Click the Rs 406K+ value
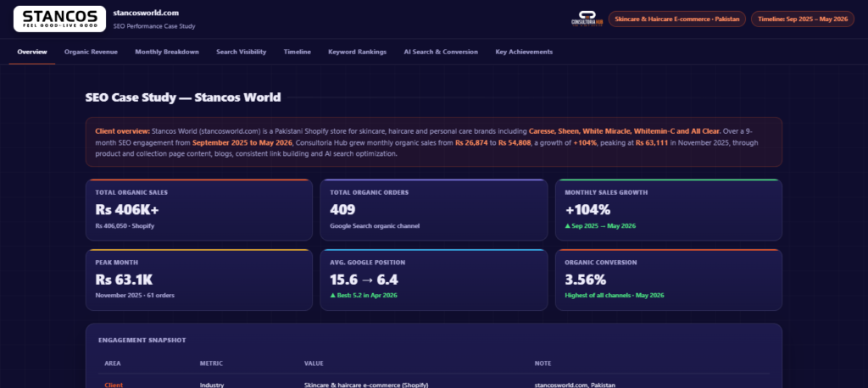This screenshot has width=868, height=388. tap(127, 210)
